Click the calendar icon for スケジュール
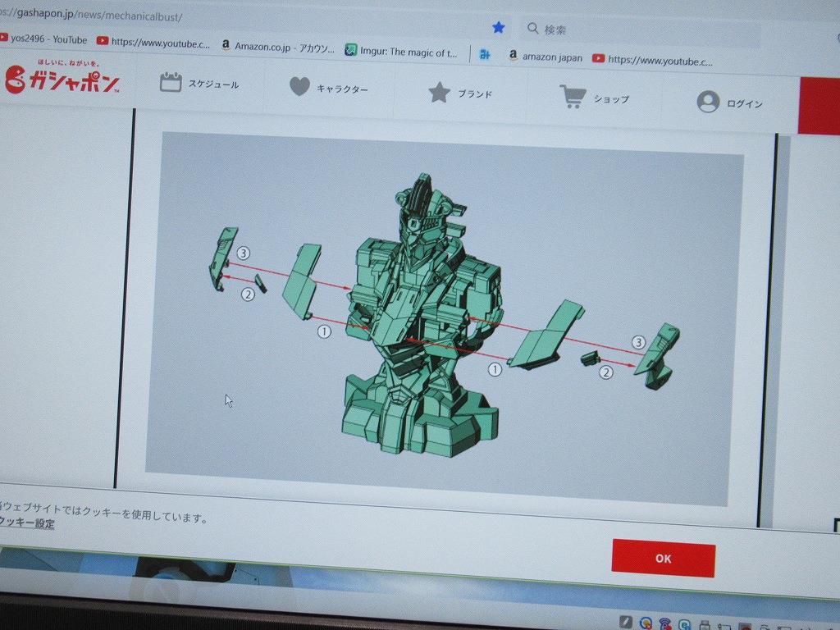840x630 pixels. [x=171, y=82]
